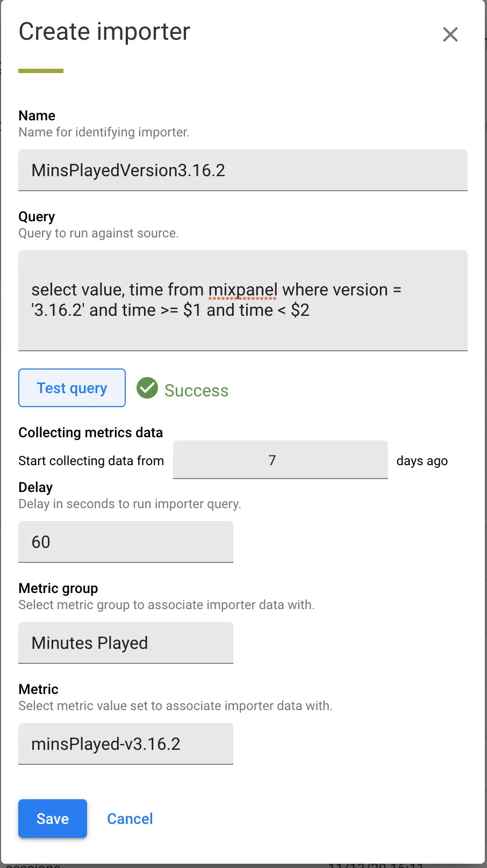Image resolution: width=487 pixels, height=868 pixels.
Task: Click the olive accent bar under title
Action: [x=41, y=71]
